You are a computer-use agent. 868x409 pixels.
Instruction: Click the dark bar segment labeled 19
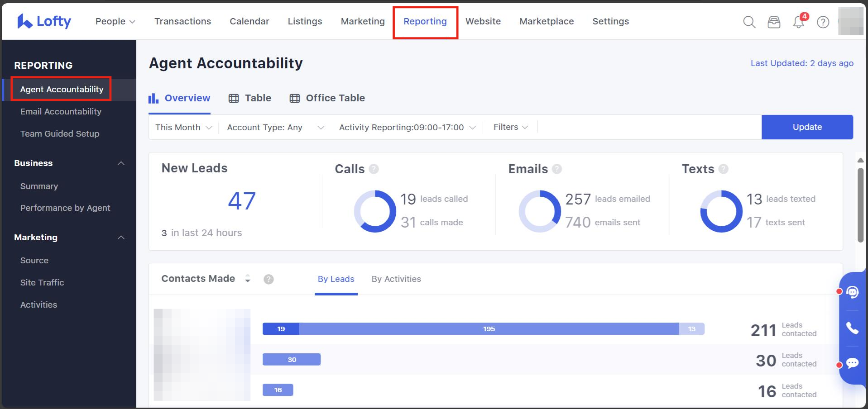click(281, 329)
